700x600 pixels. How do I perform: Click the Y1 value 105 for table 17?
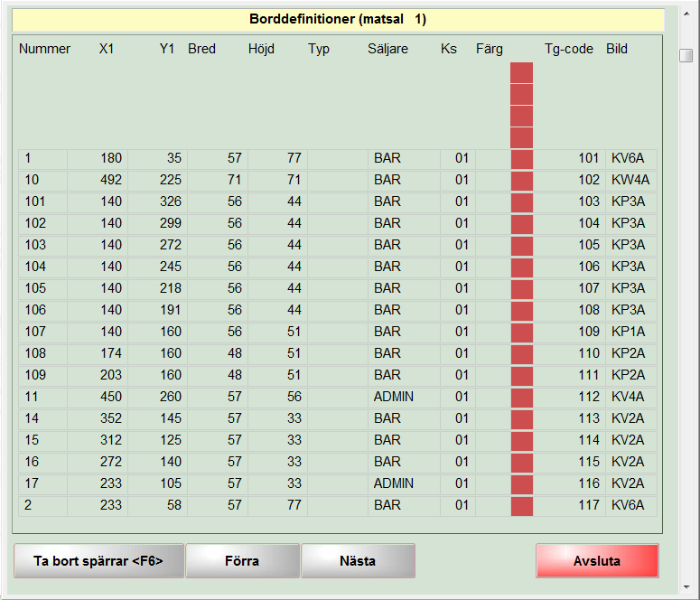pos(158,483)
